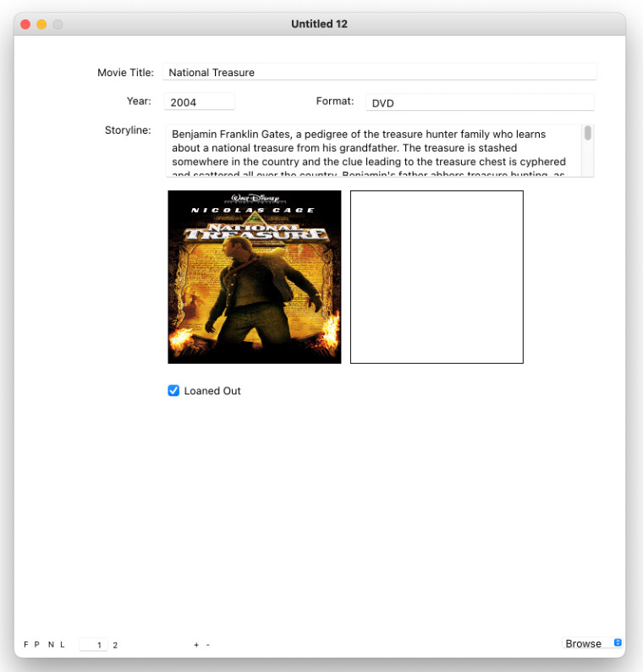Click the Format field showing DVD
643x672 pixels.
pyautogui.click(x=480, y=102)
